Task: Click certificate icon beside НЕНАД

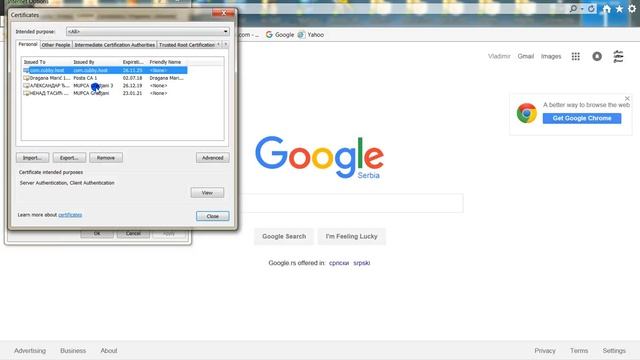Action: tap(26, 93)
